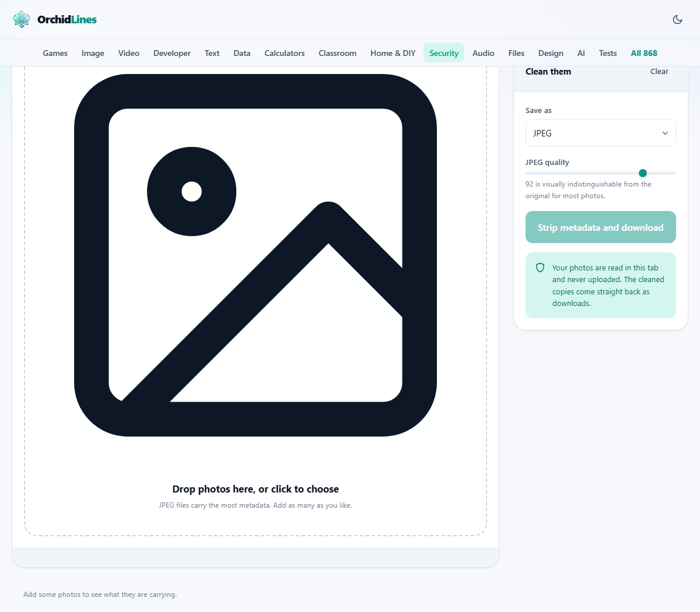Click the "92 is visually indistinguishable" hint text

[589, 190]
